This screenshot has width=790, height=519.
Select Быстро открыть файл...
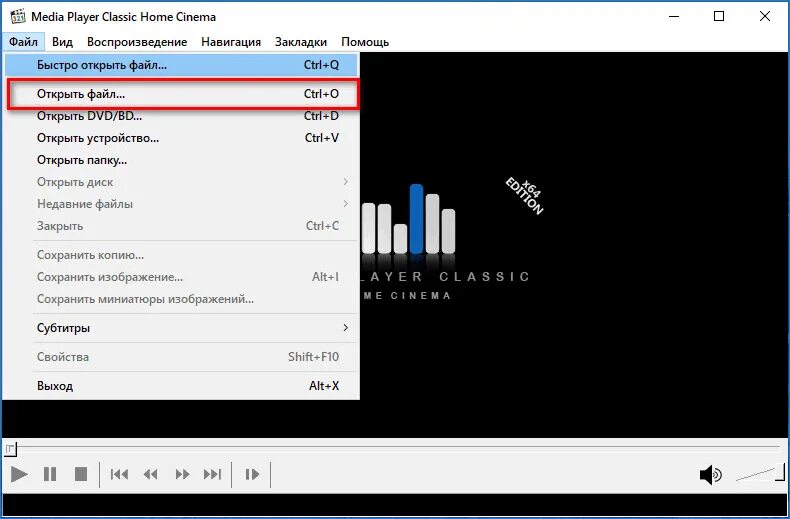[x=181, y=65]
